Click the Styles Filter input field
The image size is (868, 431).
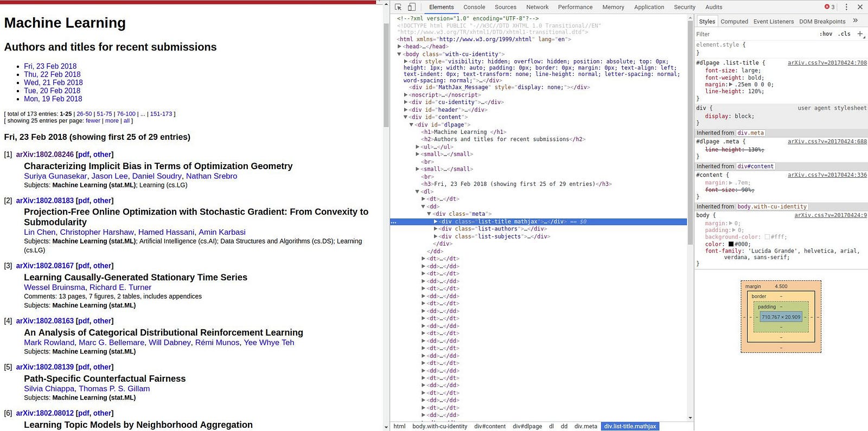coord(754,34)
